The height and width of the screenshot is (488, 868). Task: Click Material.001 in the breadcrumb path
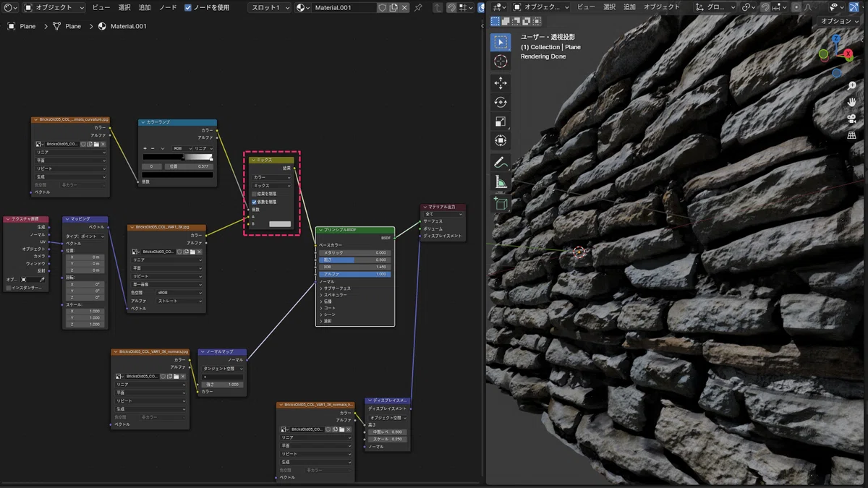(128, 26)
